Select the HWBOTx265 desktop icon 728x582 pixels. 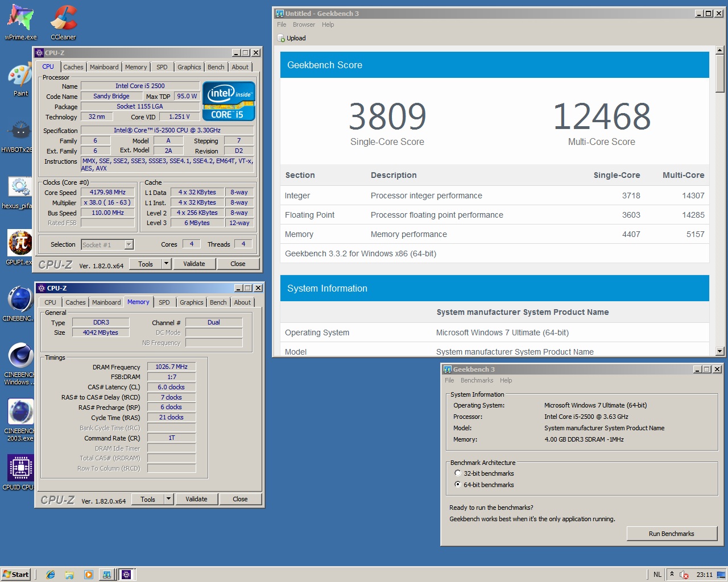pyautogui.click(x=18, y=136)
